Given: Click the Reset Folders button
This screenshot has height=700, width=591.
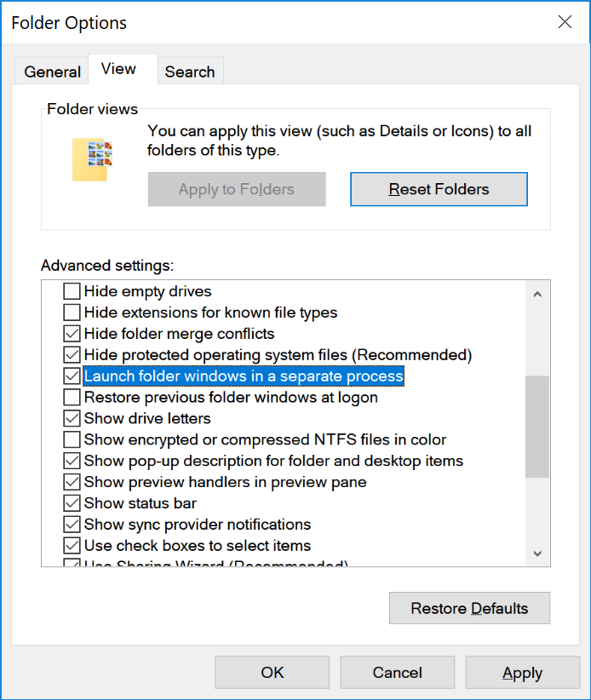Looking at the screenshot, I should (439, 188).
